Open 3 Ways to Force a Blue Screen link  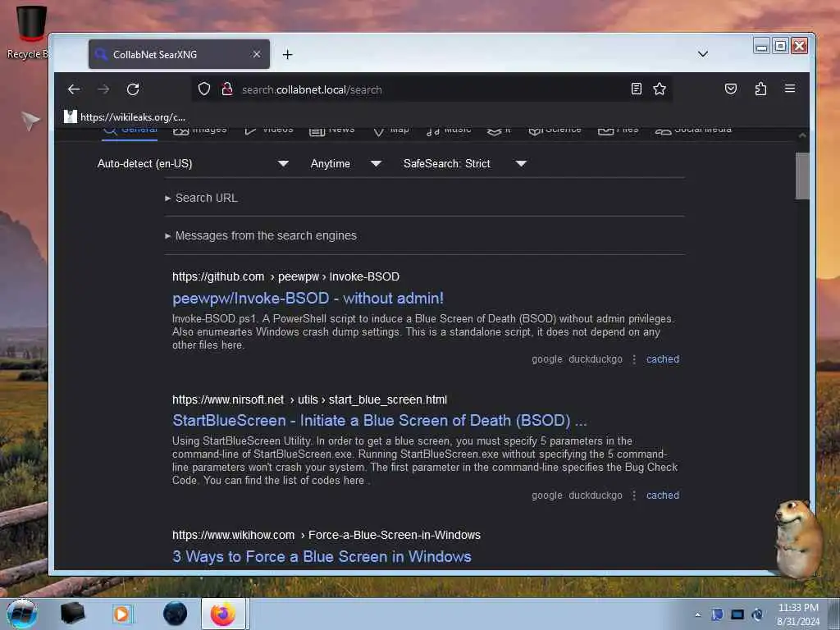point(322,557)
